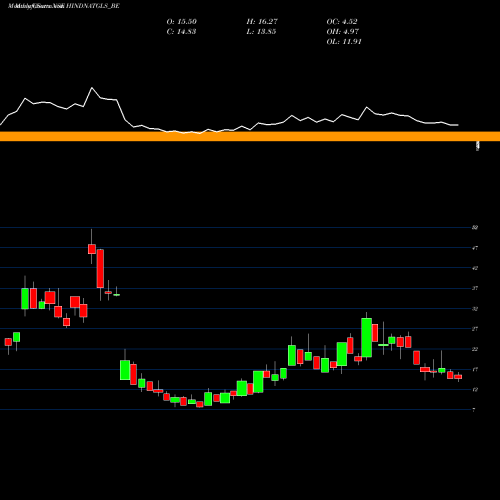Screen dimensions: 500x500
Task: Click the 27 price axis label
Action: click(x=475, y=329)
